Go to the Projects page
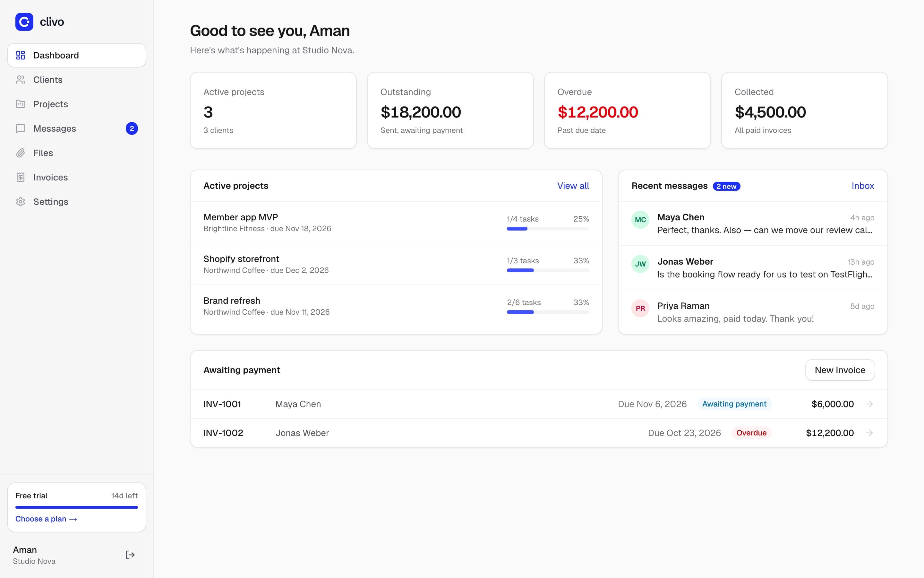Screen dimensions: 924x578 pyautogui.click(x=77, y=104)
